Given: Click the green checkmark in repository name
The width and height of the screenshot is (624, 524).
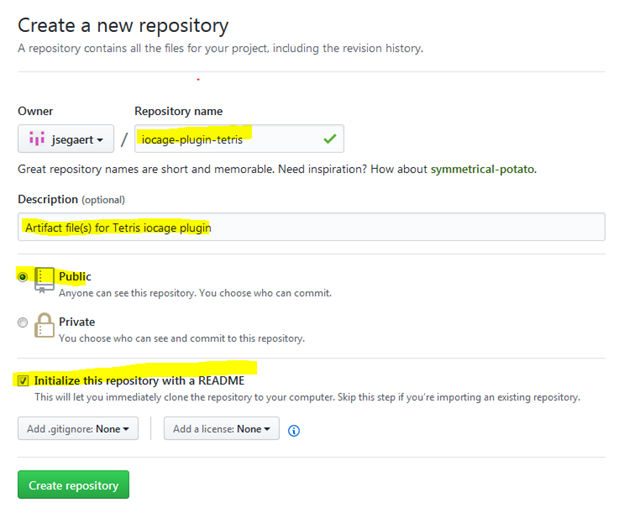Looking at the screenshot, I should pos(330,139).
